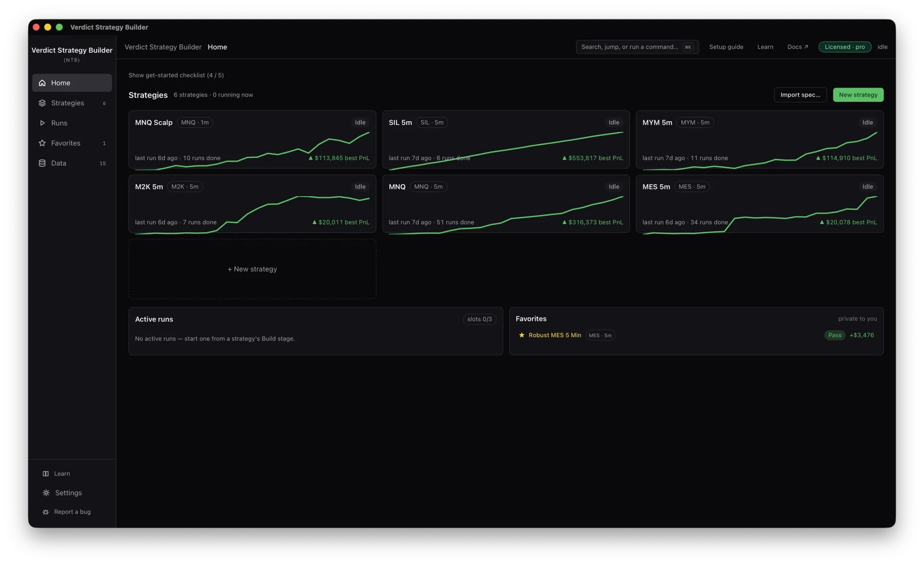Click the slots 0/3 badge

pos(479,319)
